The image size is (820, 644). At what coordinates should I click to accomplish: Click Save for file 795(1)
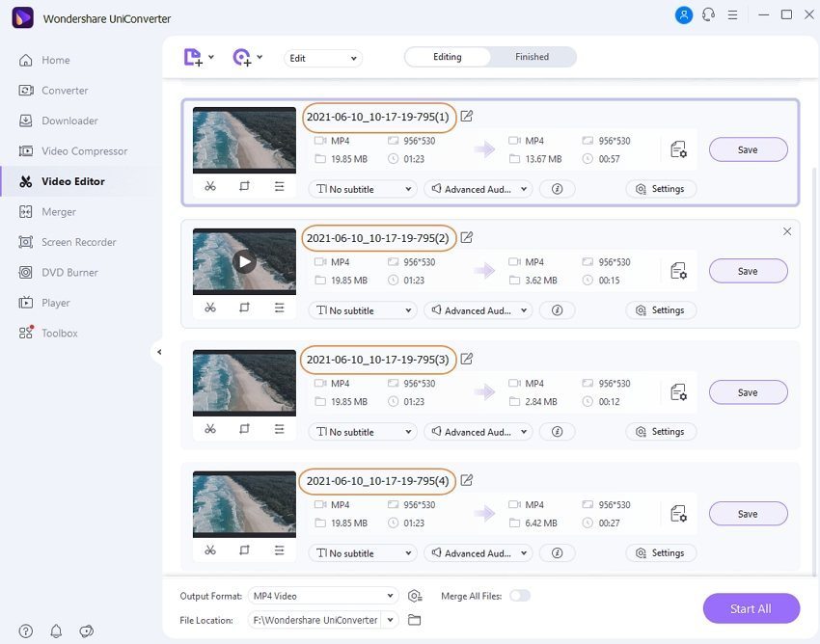(748, 150)
